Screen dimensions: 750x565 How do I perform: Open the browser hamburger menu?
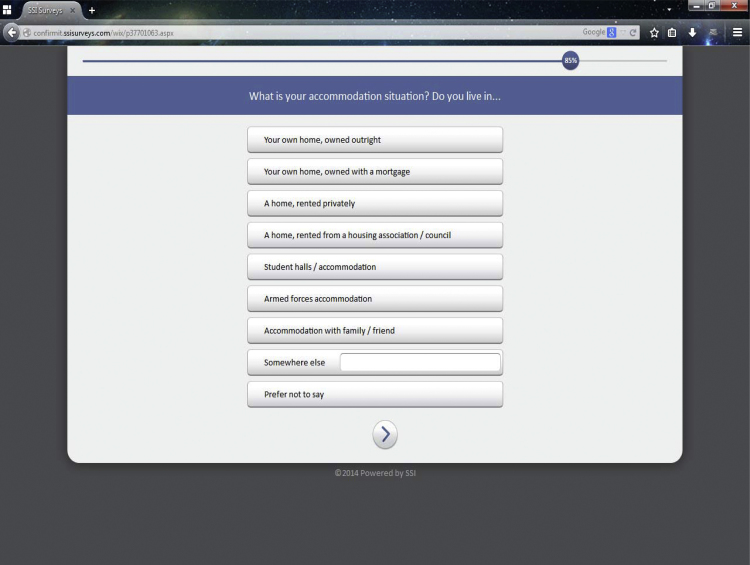[x=737, y=32]
